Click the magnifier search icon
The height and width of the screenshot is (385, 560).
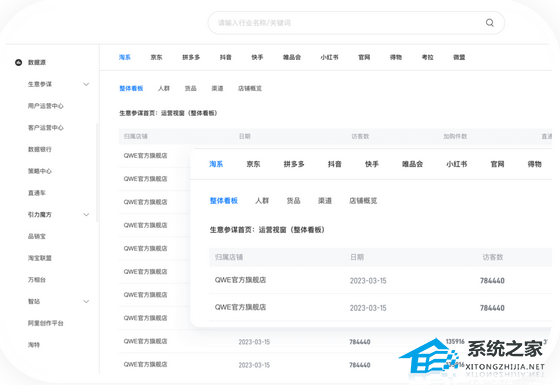pos(490,23)
